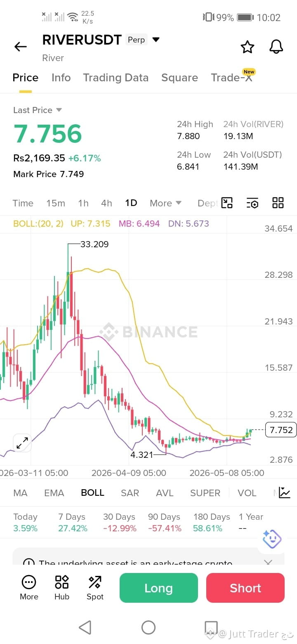Tap the 7.756 last price figure

coord(48,134)
